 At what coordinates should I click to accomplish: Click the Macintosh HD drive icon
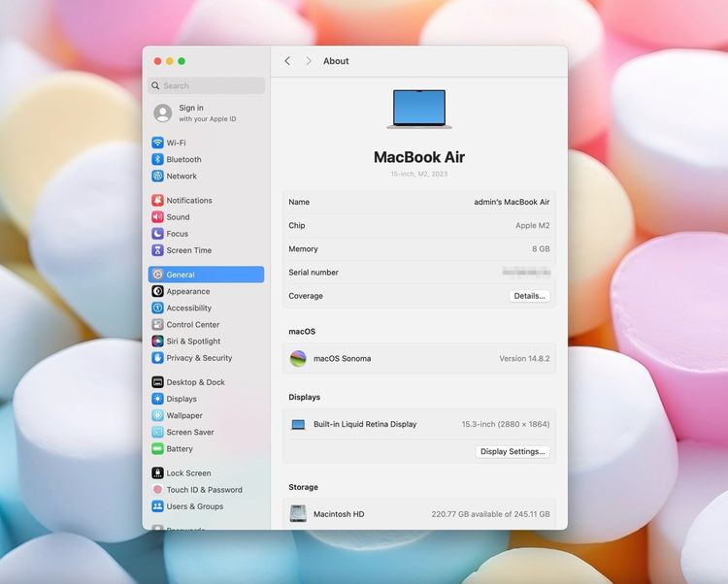click(x=298, y=513)
